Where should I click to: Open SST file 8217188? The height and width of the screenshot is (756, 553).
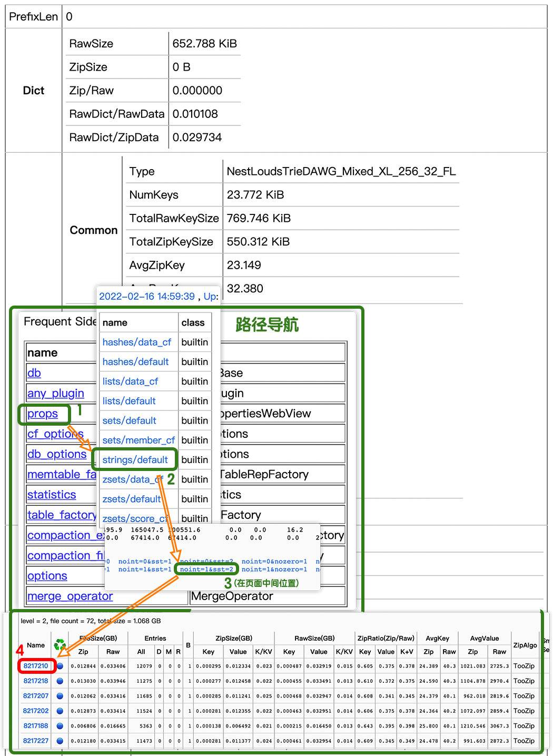pyautogui.click(x=36, y=726)
